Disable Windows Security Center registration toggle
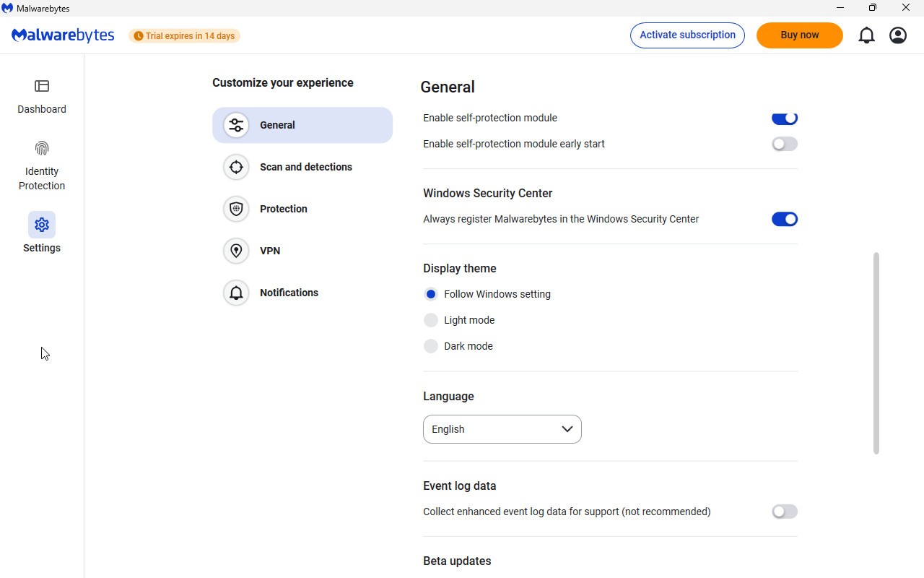Image resolution: width=924 pixels, height=578 pixels. pos(784,219)
